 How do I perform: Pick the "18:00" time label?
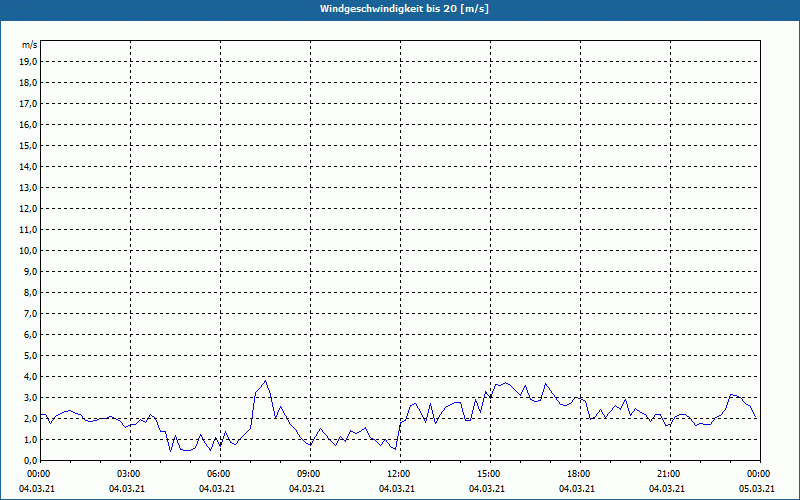[x=580, y=474]
